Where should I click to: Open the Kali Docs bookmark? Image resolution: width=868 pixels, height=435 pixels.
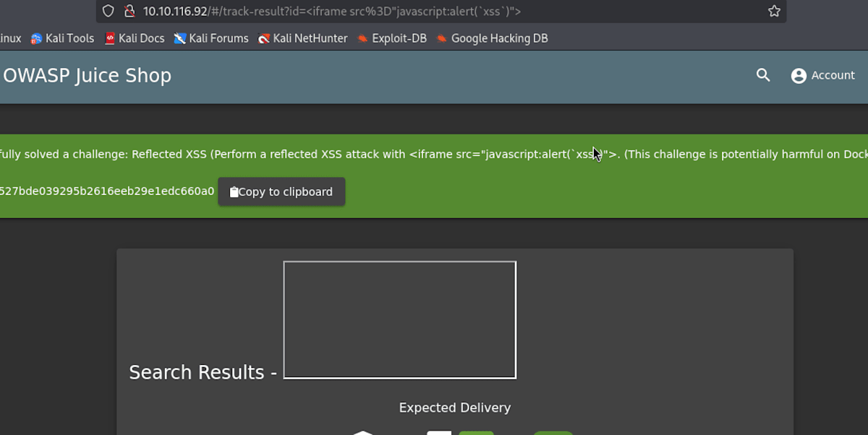(x=135, y=38)
